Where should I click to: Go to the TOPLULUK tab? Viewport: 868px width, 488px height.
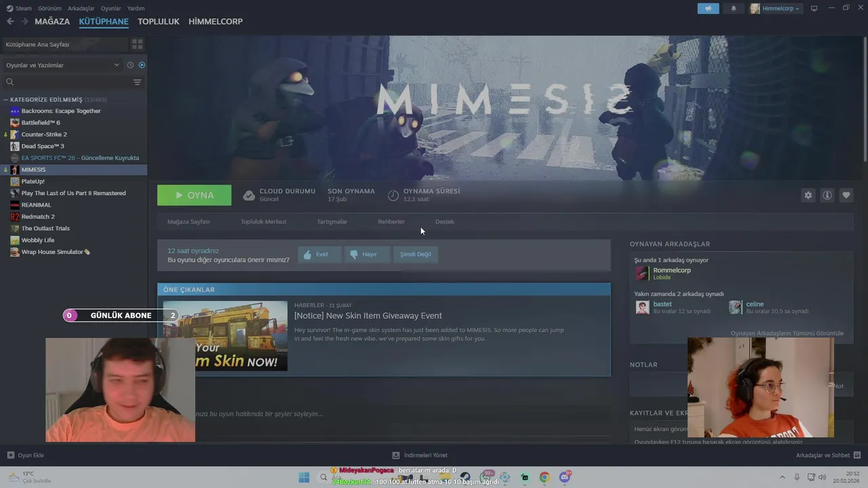tap(159, 22)
